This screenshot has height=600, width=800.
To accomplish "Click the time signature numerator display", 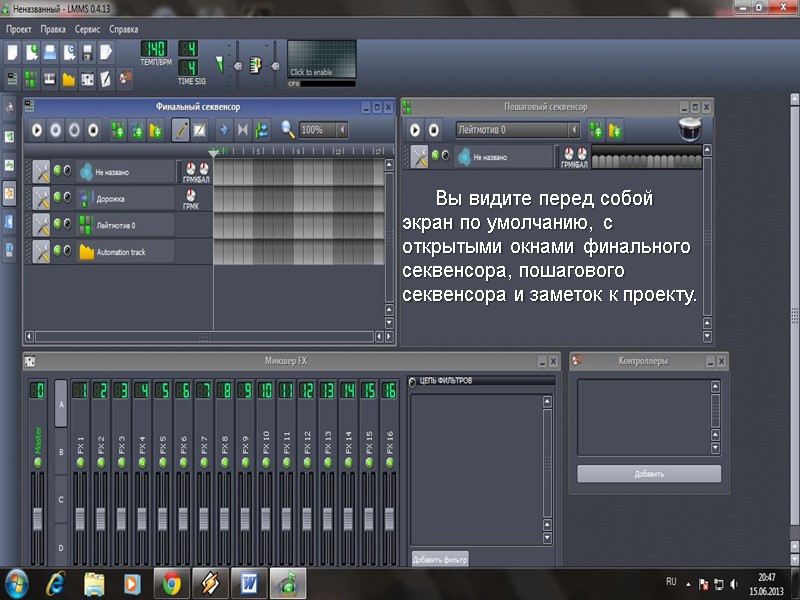I will point(188,49).
